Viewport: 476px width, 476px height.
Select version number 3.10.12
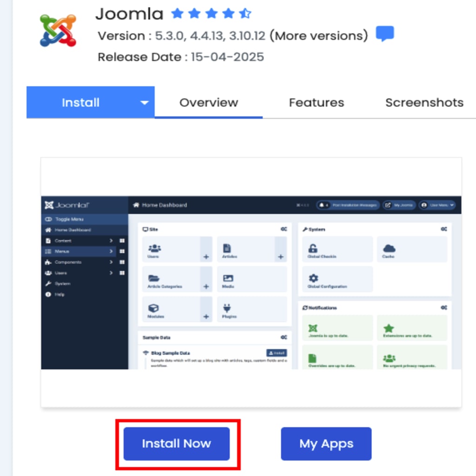coord(247,36)
